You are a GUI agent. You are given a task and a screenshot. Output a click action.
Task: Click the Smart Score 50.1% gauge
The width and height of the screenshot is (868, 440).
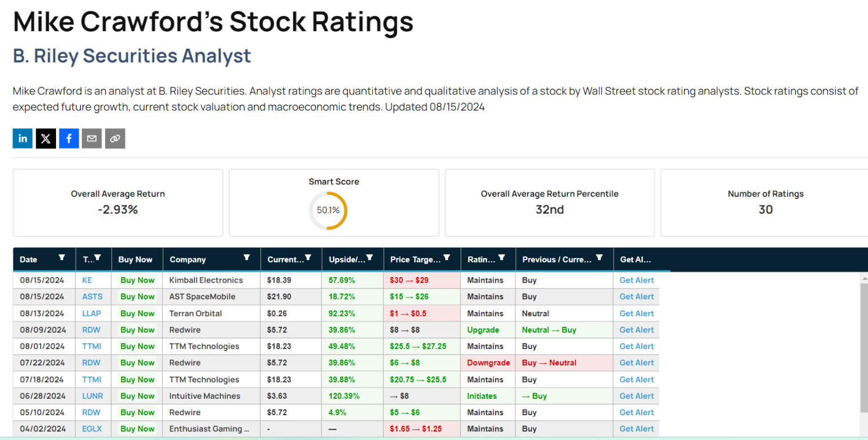pos(328,210)
